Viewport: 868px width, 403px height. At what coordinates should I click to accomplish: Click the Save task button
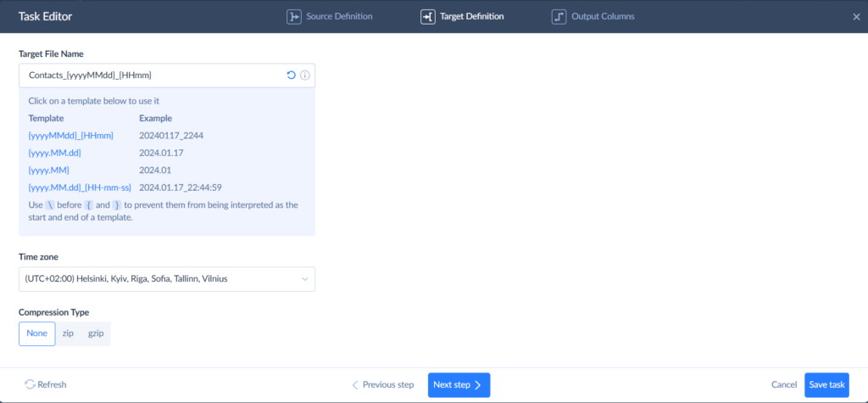[x=826, y=384]
